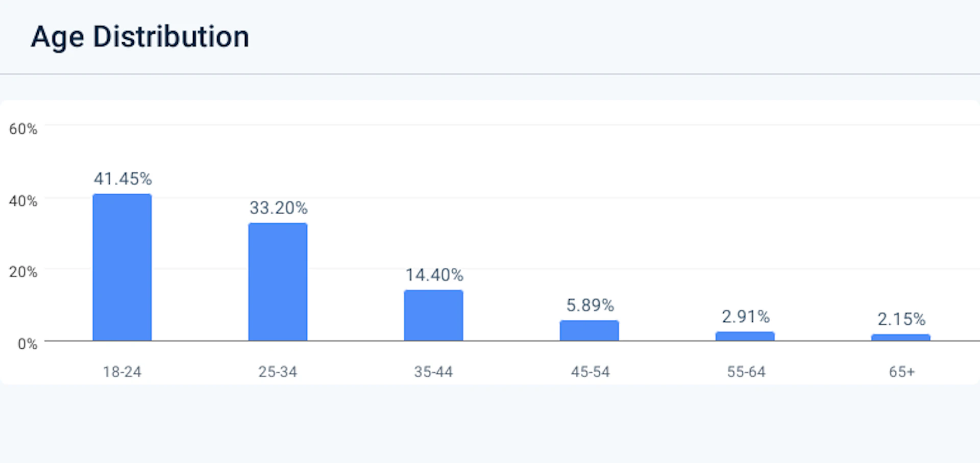Click the Age Distribution heading
Image resolution: width=980 pixels, height=463 pixels.
tap(140, 37)
